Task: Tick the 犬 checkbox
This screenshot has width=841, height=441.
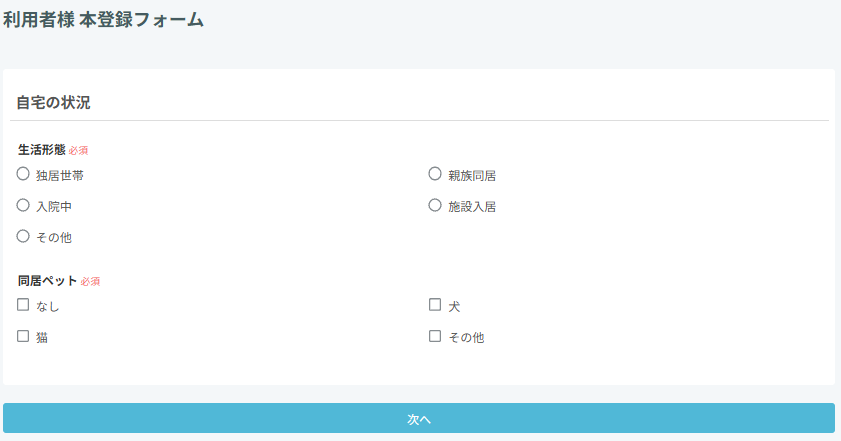Action: 435,305
